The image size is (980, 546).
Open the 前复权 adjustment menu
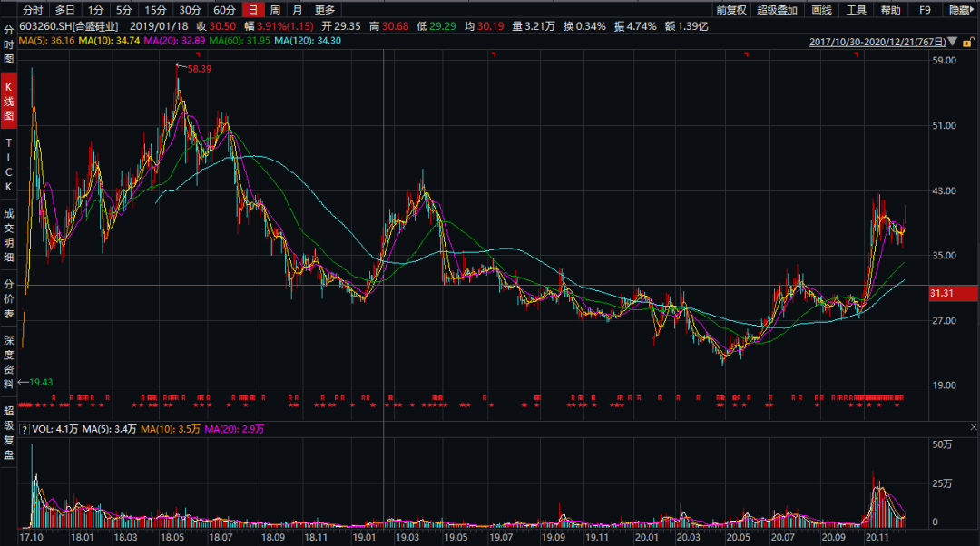coord(731,10)
